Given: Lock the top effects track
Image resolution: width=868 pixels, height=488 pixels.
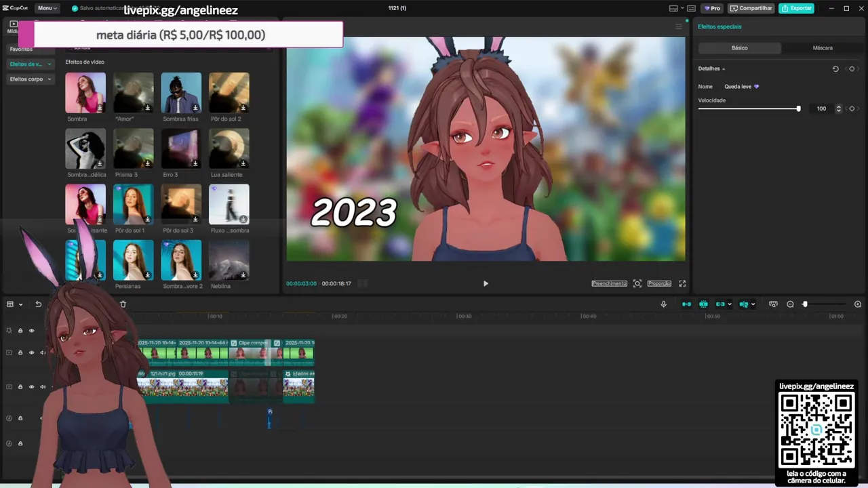Looking at the screenshot, I should pyautogui.click(x=20, y=331).
